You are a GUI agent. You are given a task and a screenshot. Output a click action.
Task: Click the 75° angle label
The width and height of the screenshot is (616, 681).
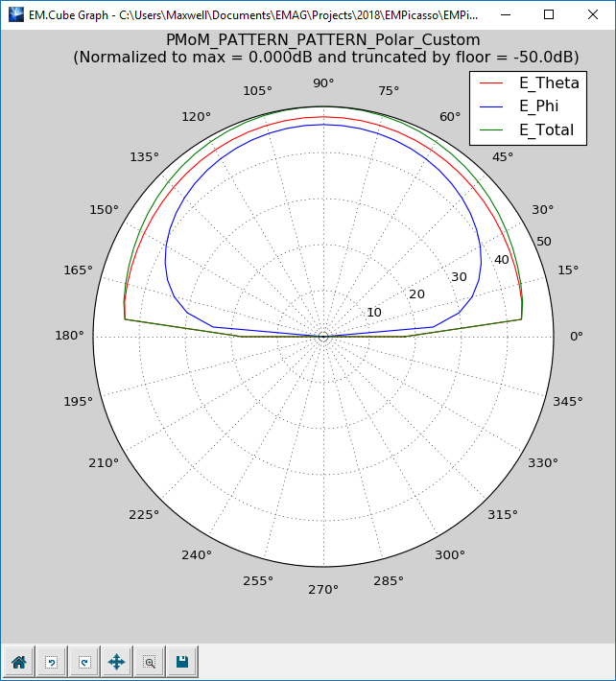click(389, 91)
